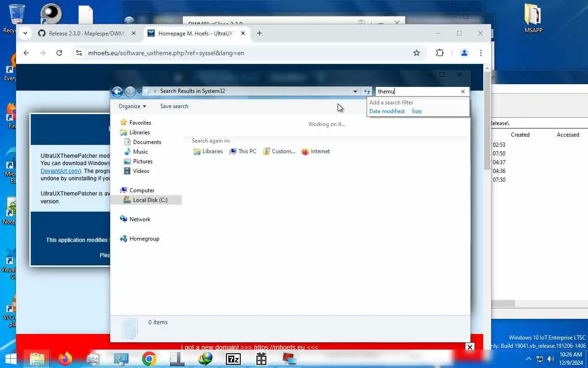The image size is (588, 368).
Task: View site information icon in the address bar
Action: [x=79, y=53]
